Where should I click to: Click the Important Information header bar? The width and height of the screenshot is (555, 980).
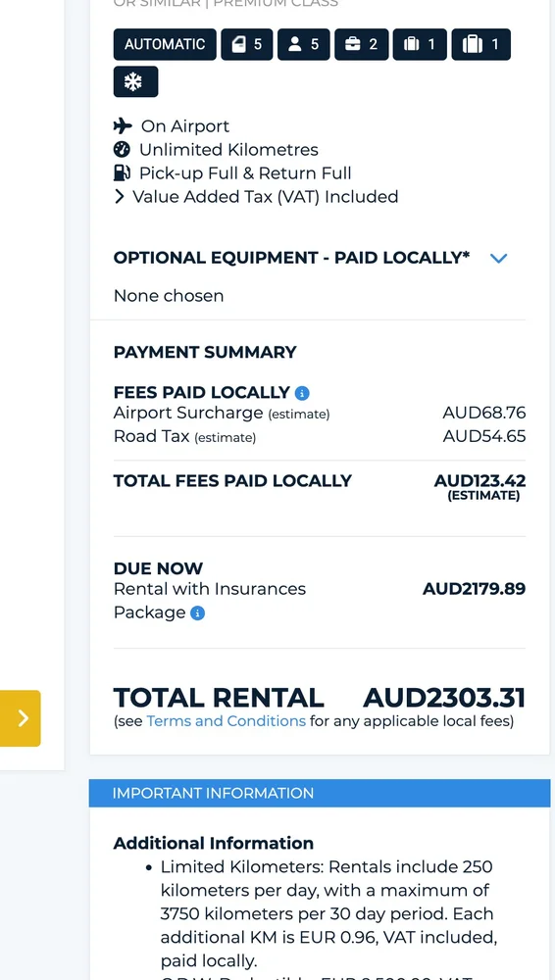coord(319,793)
